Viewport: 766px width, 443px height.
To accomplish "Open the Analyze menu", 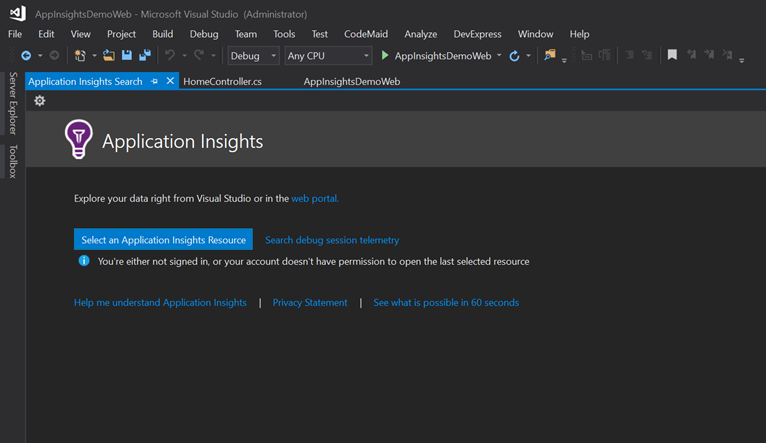I will [x=421, y=34].
